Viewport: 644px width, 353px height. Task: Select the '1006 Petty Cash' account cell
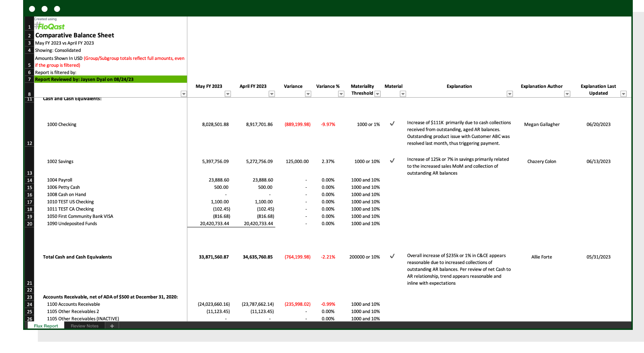click(x=63, y=187)
